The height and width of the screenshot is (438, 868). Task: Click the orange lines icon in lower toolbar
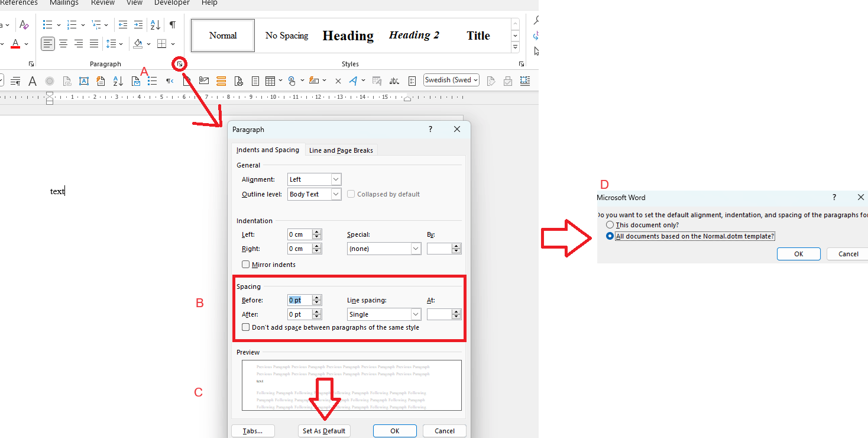[221, 81]
